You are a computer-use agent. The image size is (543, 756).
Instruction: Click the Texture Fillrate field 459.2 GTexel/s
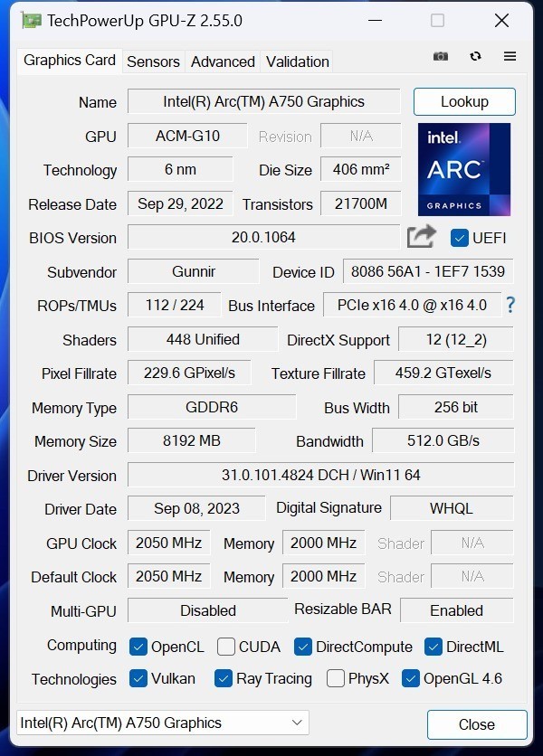pyautogui.click(x=443, y=373)
